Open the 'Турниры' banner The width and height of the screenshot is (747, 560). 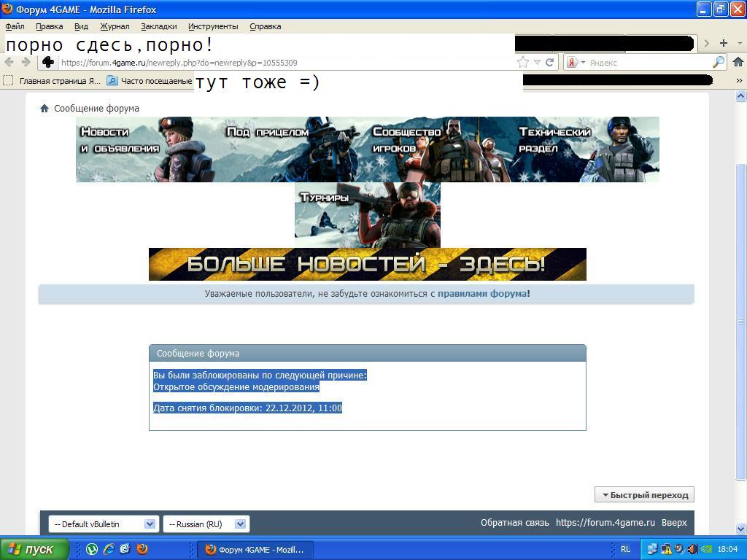[x=368, y=215]
